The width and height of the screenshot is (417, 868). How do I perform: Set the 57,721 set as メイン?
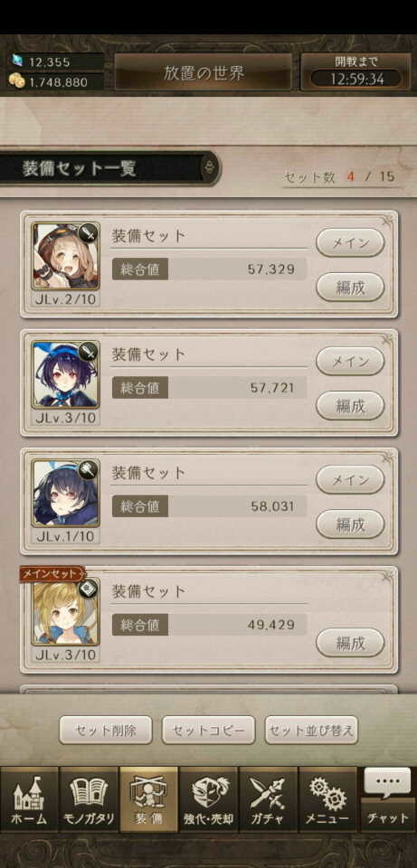click(x=350, y=361)
